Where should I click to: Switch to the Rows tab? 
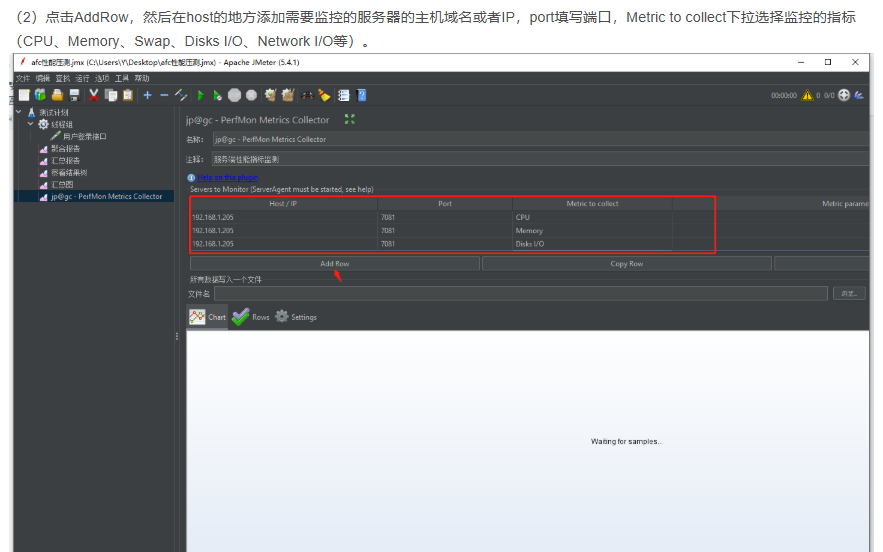(x=251, y=317)
